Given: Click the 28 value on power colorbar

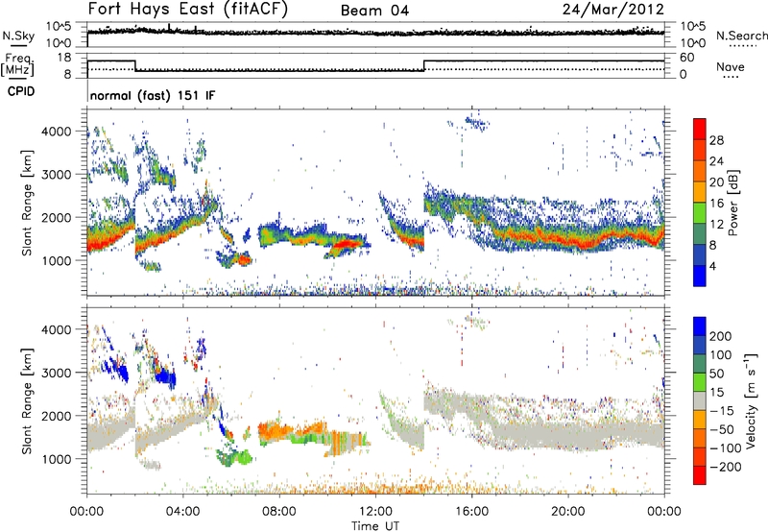Looking at the screenshot, I should (x=716, y=140).
